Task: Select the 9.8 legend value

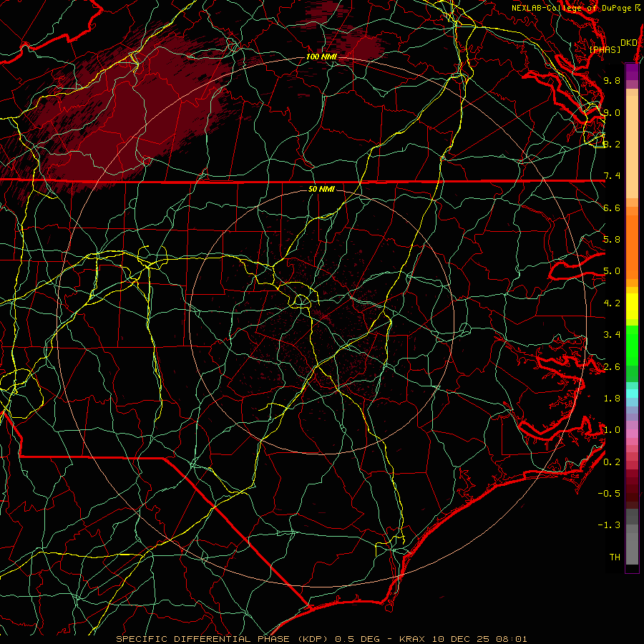Action: point(612,80)
